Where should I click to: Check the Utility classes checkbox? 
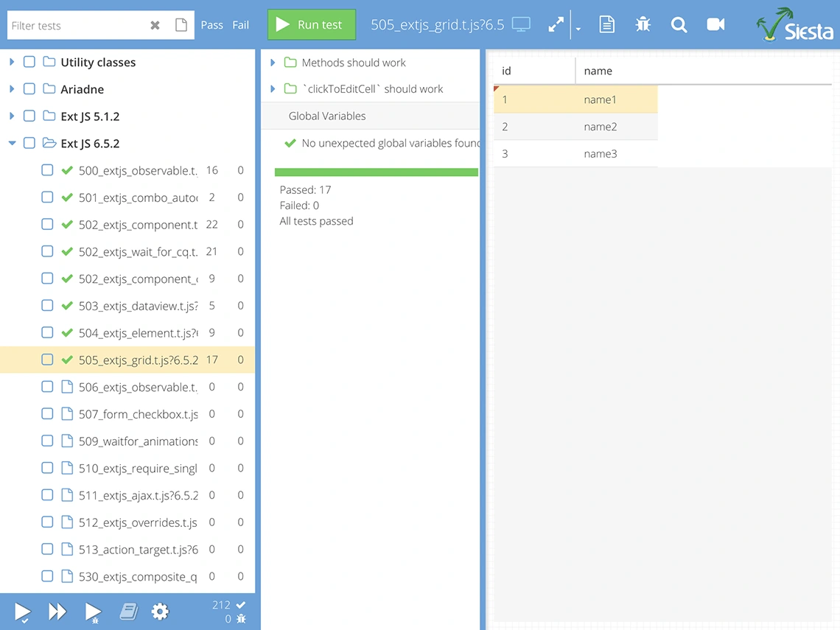pos(29,62)
